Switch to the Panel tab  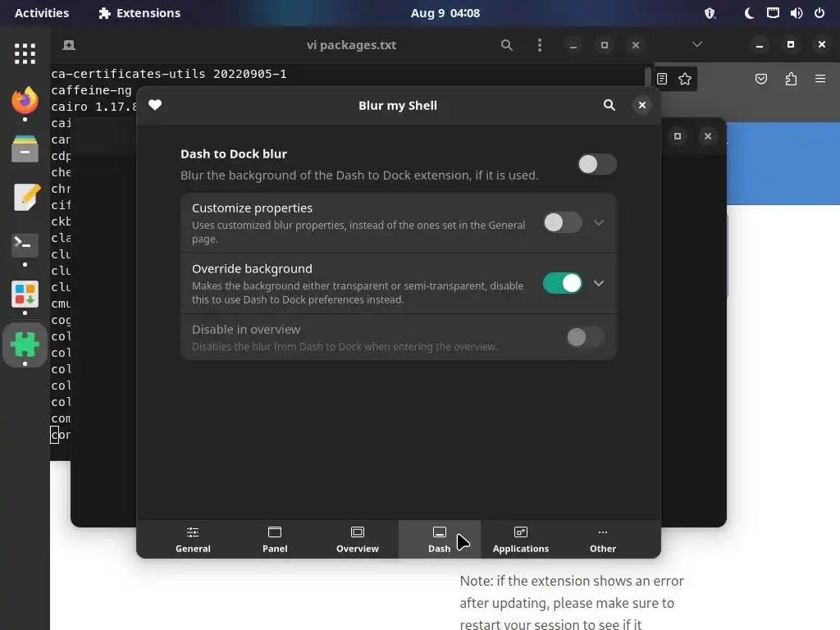click(x=275, y=540)
